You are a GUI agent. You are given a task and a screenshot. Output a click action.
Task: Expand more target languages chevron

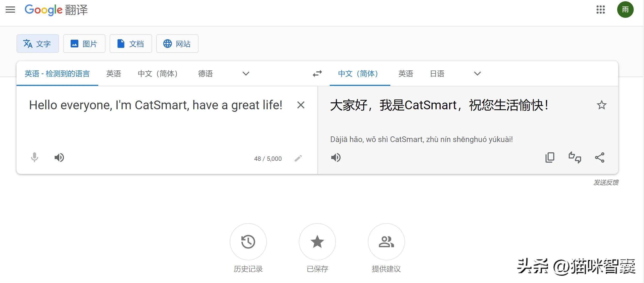pos(477,74)
